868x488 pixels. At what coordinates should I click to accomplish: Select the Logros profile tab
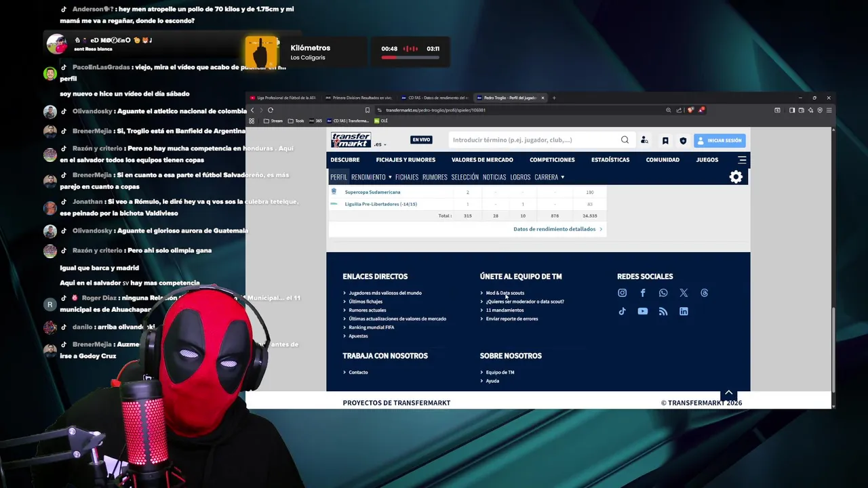coord(520,177)
